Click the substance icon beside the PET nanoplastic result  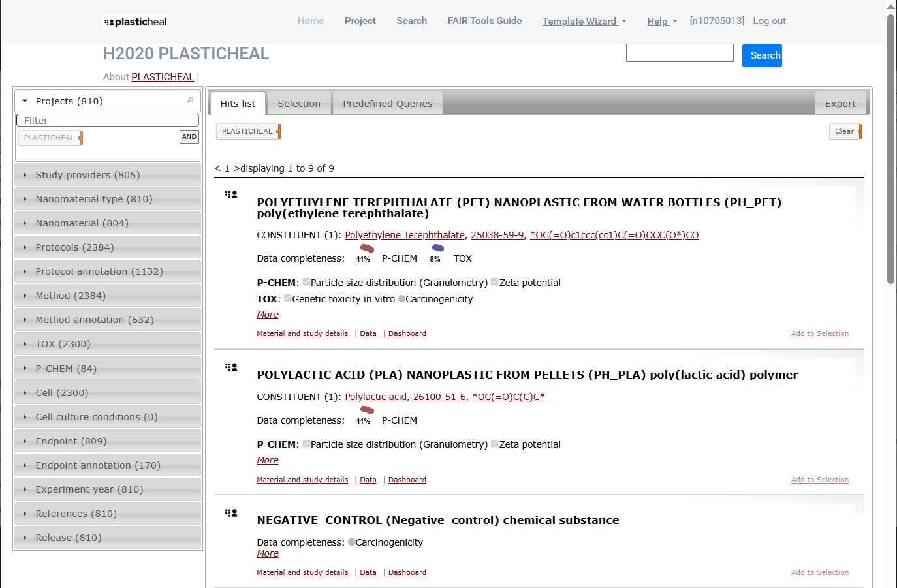[x=231, y=194]
